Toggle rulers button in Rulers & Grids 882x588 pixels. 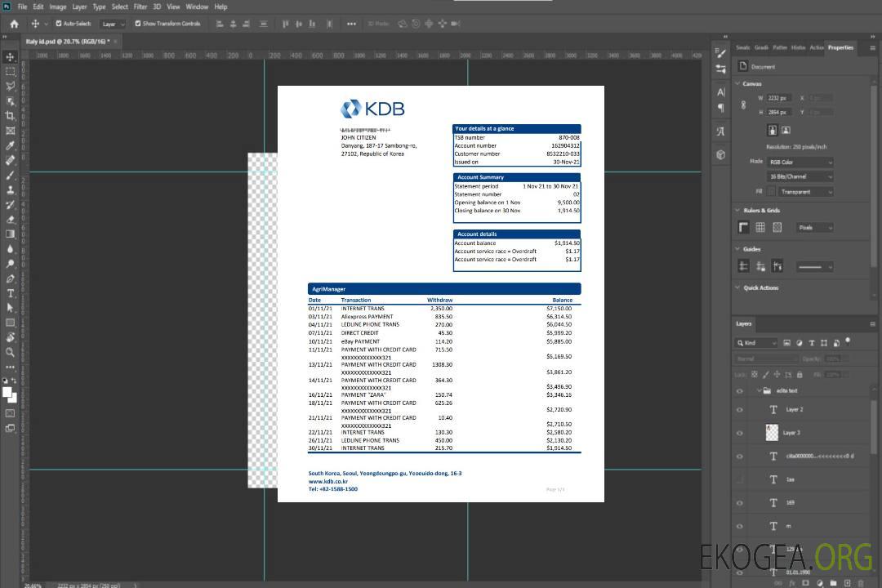pyautogui.click(x=744, y=227)
